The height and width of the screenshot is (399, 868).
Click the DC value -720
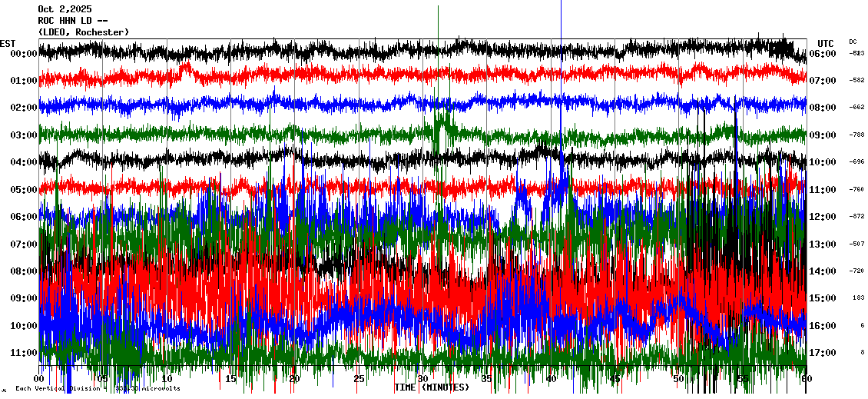(857, 271)
